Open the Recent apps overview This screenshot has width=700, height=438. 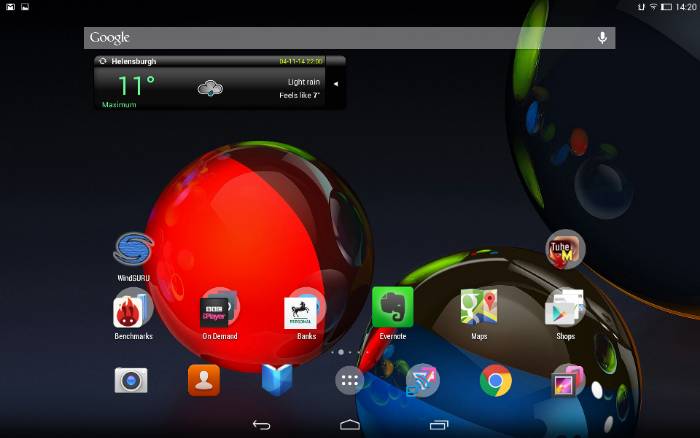[438, 425]
